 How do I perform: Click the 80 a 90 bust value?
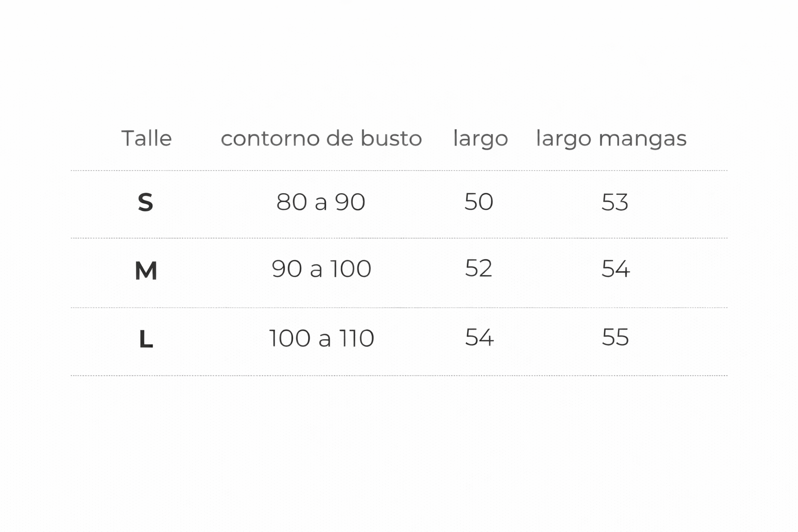(x=321, y=202)
